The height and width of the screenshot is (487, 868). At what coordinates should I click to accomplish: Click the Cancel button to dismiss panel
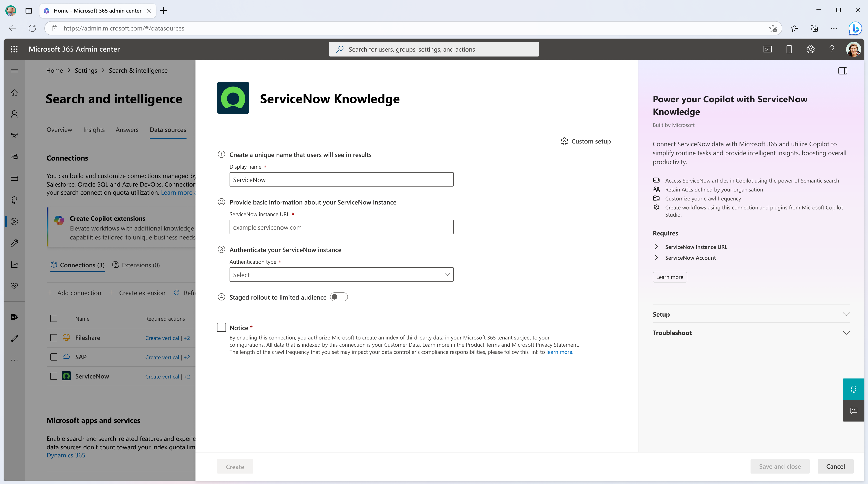835,466
